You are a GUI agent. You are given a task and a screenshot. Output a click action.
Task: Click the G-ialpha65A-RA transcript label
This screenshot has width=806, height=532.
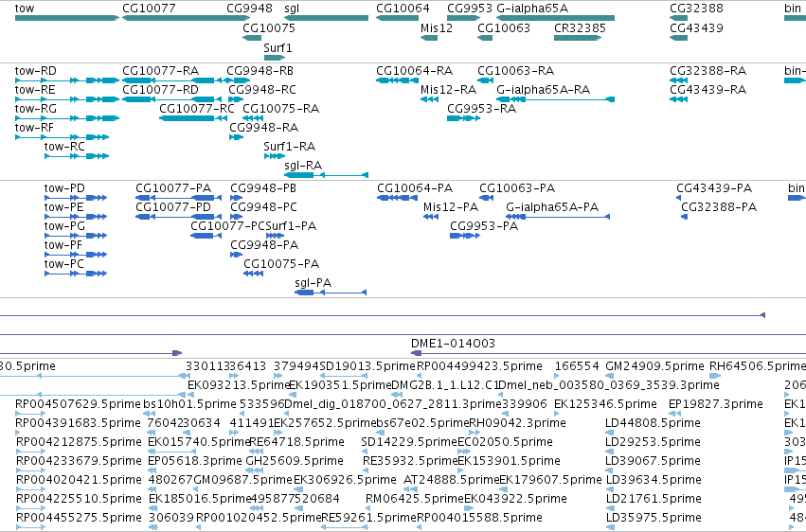point(544,89)
